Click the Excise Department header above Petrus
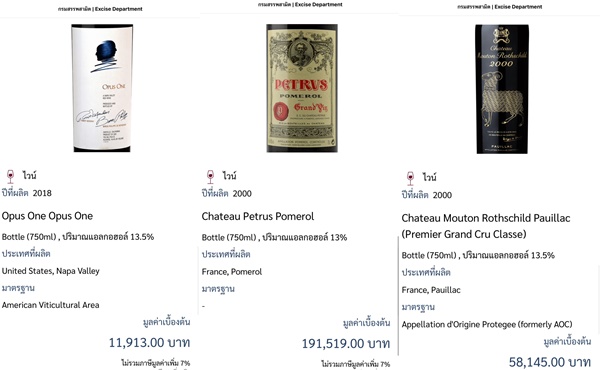Screen dimensions: 600x370 pyautogui.click(x=300, y=5)
